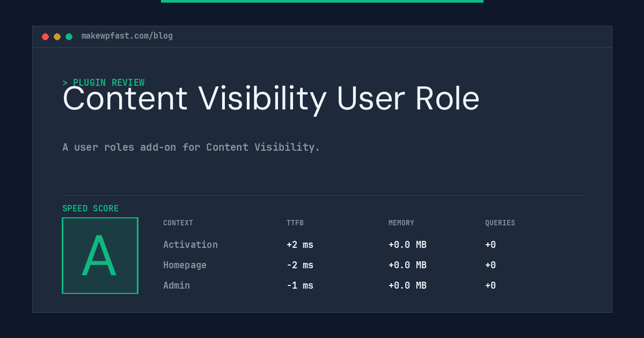Click the Activation queries value '+0'
Screen dimensions: 644x338
[491, 245]
